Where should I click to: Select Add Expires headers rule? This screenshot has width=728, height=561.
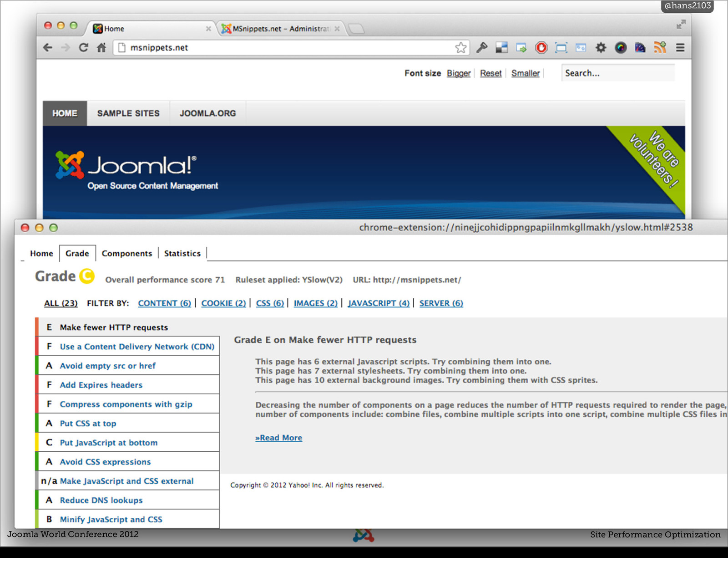(128, 385)
